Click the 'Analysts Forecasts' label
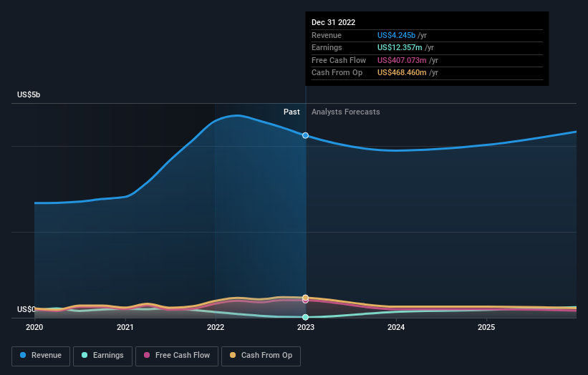588x375 pixels. point(345,112)
